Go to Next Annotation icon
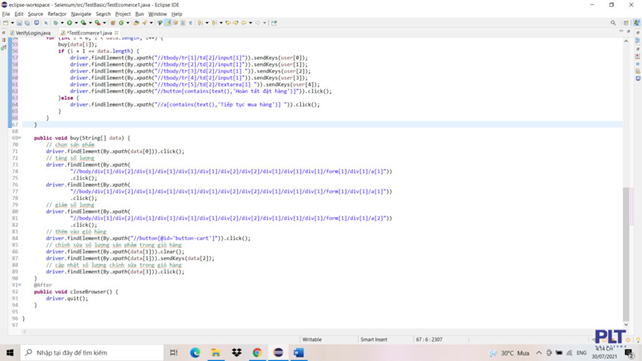 coord(199,23)
